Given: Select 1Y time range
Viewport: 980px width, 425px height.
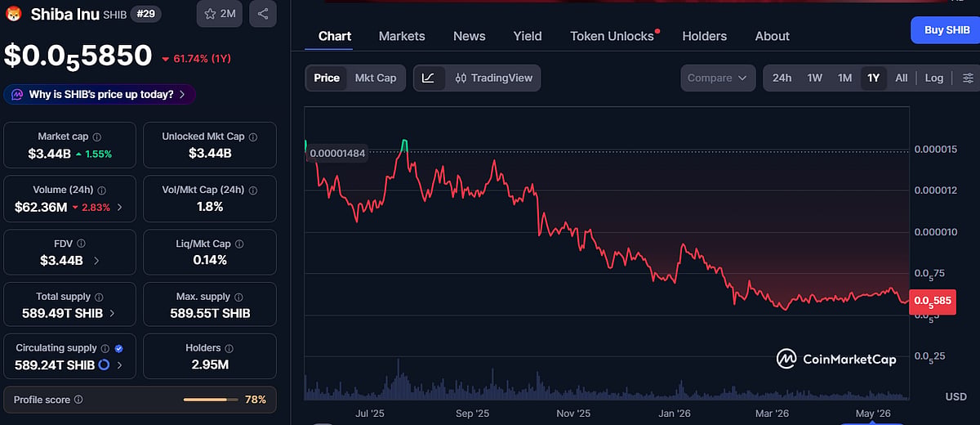Looking at the screenshot, I should pos(874,78).
